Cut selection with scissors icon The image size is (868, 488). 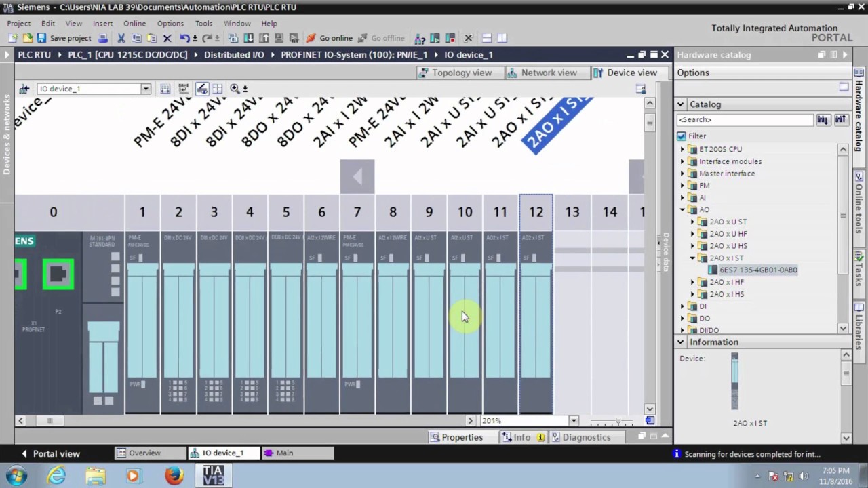coord(121,38)
